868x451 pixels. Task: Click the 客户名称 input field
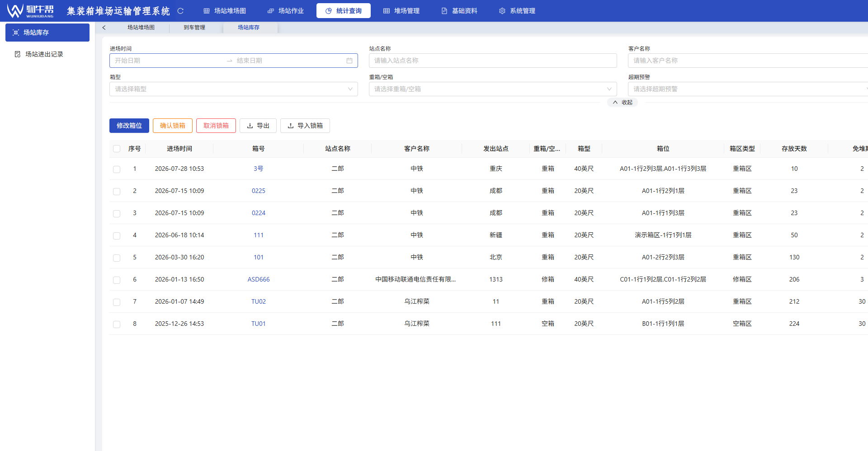click(748, 61)
